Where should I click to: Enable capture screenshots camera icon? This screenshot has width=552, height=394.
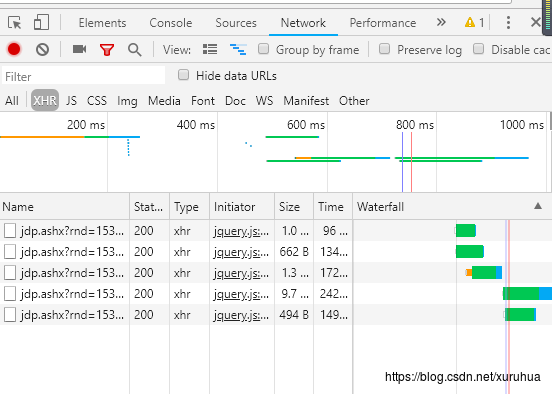click(x=80, y=49)
